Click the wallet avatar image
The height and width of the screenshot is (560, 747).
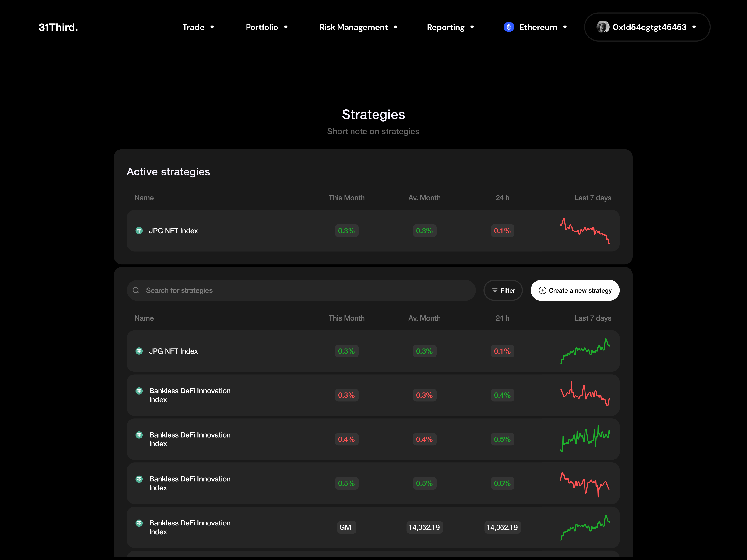tap(603, 27)
